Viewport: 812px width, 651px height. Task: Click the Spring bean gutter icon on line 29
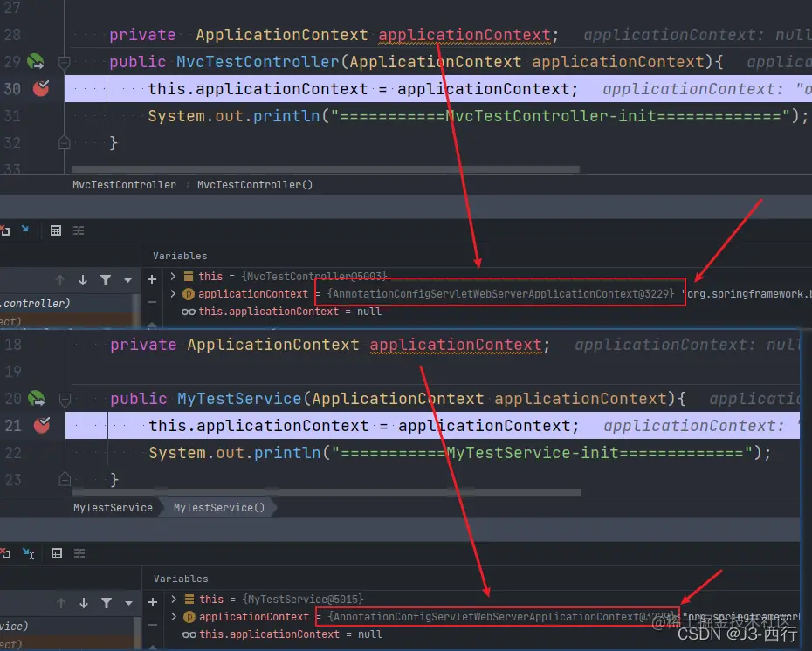[x=36, y=62]
